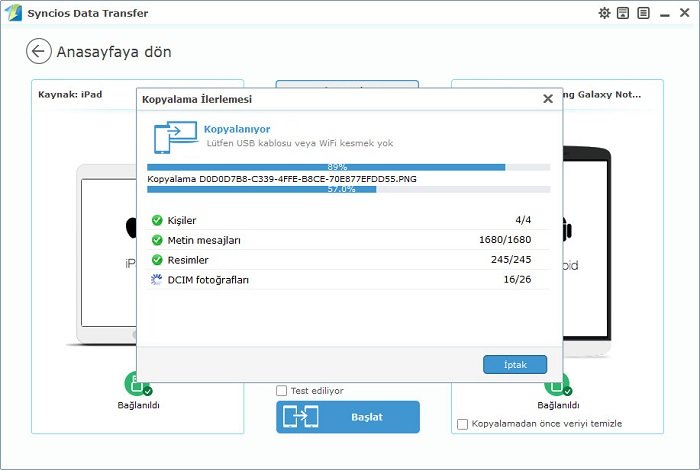Viewport: 700px width, 470px height.
Task: Click the green connected icon under Android device
Action: (x=558, y=386)
